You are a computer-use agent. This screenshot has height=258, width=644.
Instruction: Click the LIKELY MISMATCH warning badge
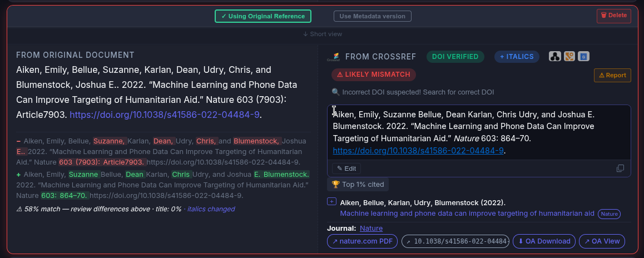tap(374, 75)
